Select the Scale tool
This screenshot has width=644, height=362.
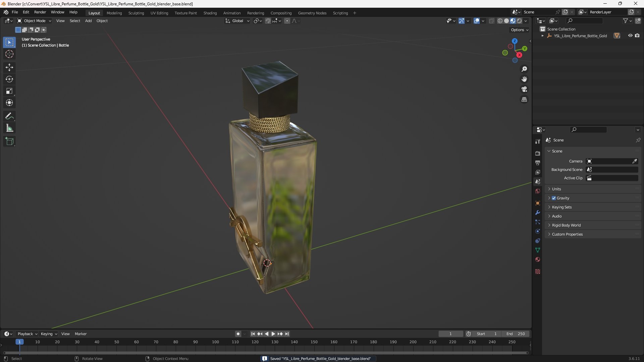(x=9, y=91)
